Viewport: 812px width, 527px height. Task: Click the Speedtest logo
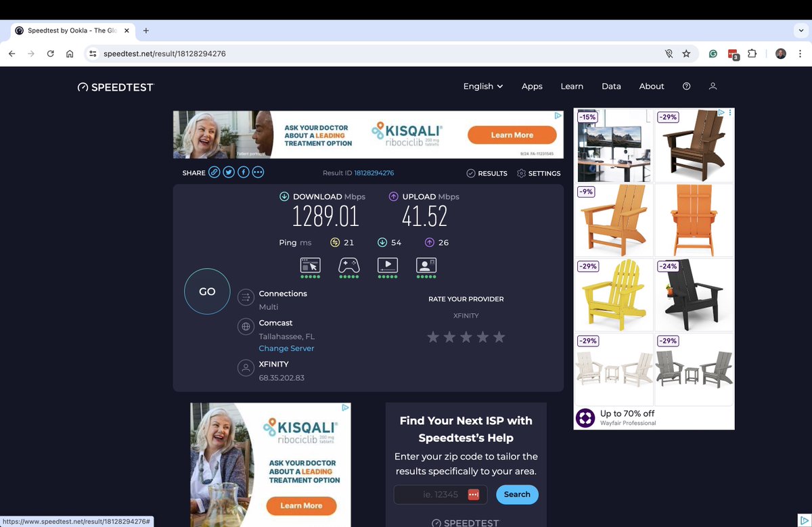[x=115, y=87]
